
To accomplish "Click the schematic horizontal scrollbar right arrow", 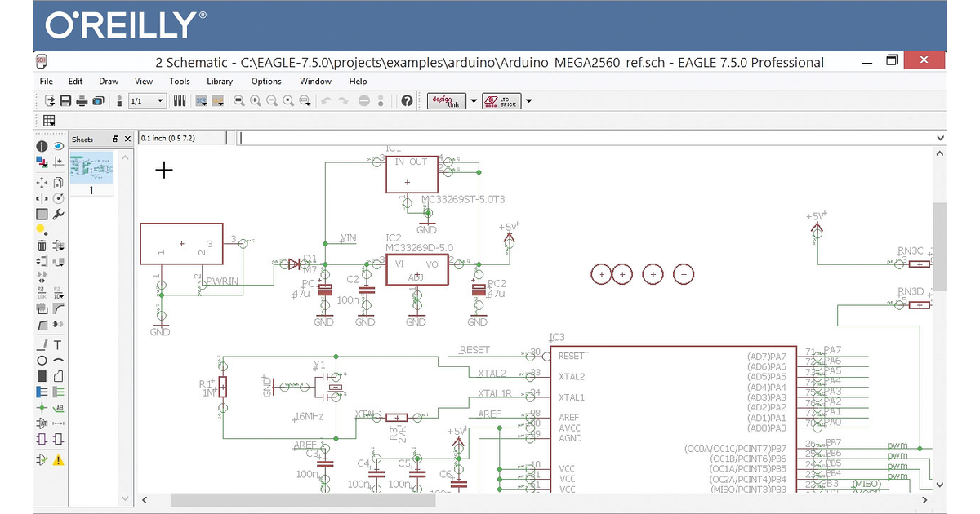I will (x=925, y=499).
